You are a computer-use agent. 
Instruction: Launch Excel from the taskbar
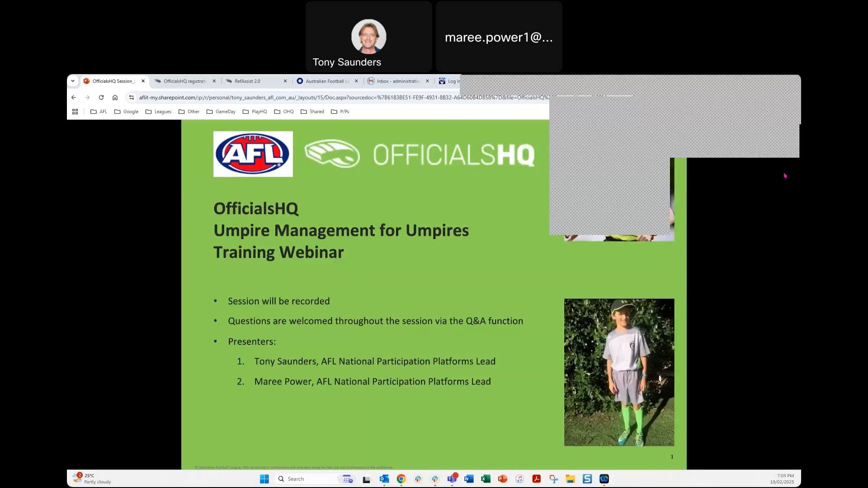486,479
